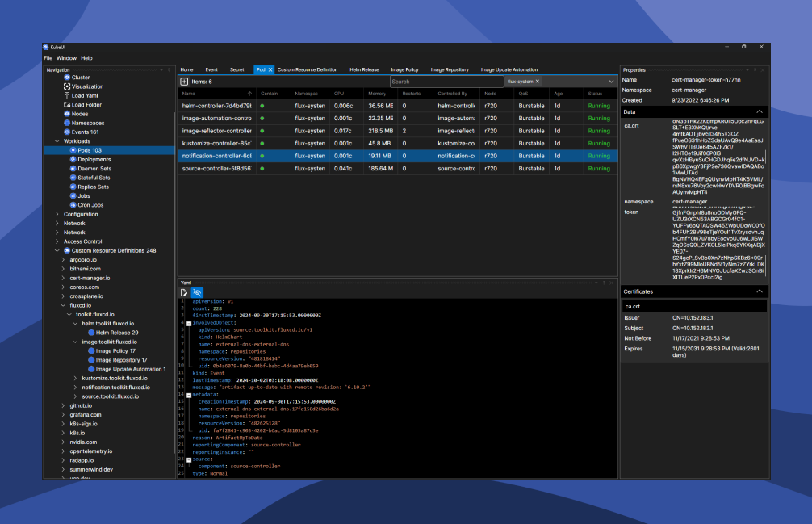Collapse the Workloads tree section
This screenshot has width=812, height=524.
click(57, 141)
